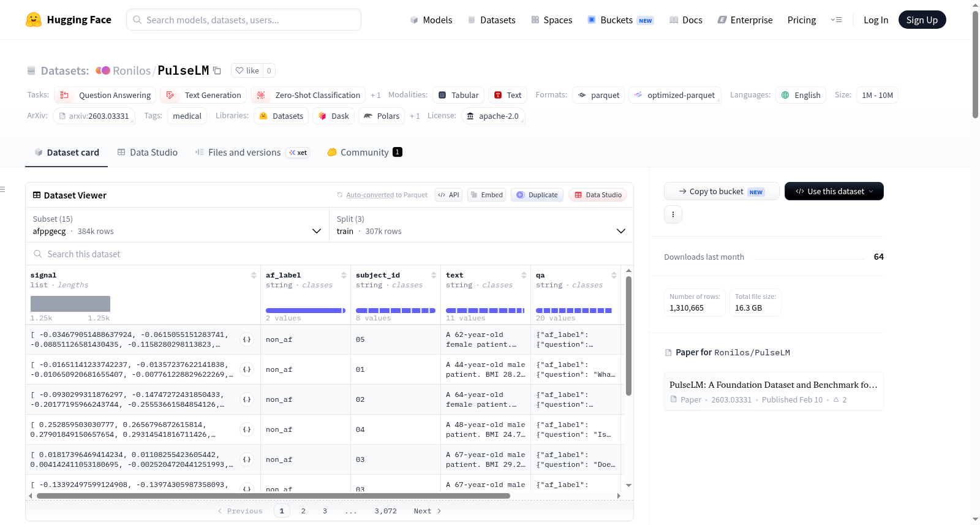This screenshot has height=525, width=980.
Task: Click the table horizontal scrollbar
Action: (x=273, y=496)
